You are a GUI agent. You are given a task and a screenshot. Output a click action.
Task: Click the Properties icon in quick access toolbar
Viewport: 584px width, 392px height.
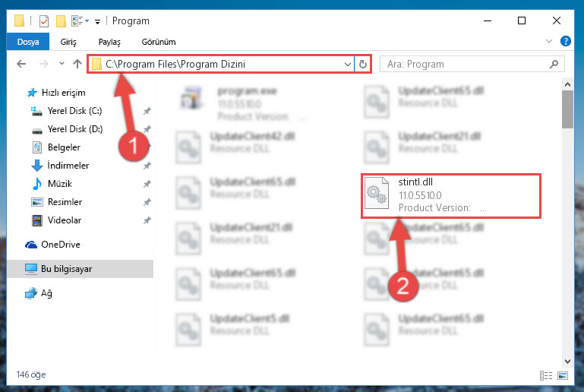point(44,21)
